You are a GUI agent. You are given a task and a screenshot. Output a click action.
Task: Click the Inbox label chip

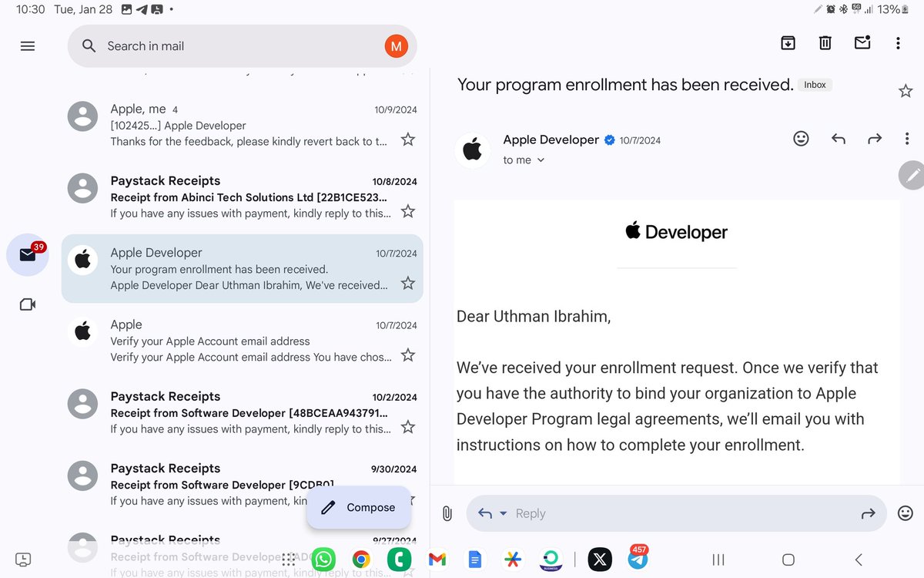pos(815,85)
